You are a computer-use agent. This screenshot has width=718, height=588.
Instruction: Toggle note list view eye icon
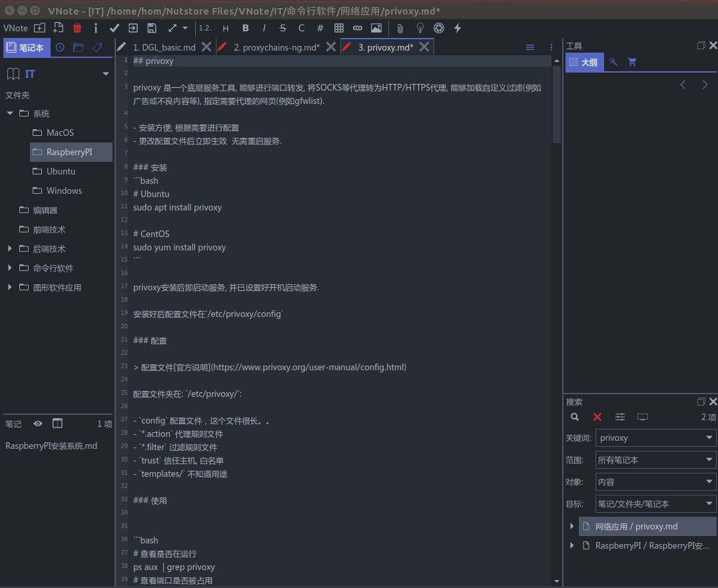tap(38, 424)
